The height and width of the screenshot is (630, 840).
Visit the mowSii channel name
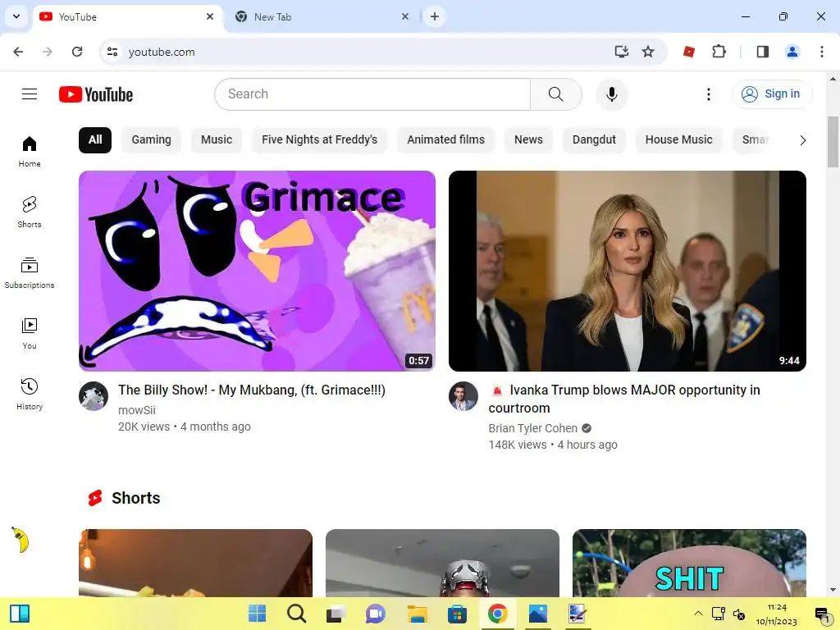[137, 410]
